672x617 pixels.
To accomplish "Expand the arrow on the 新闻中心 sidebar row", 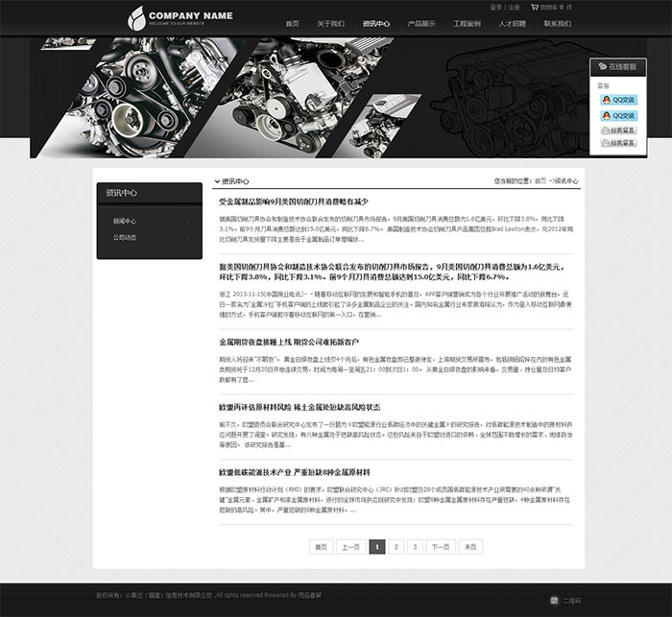I will [x=188, y=221].
